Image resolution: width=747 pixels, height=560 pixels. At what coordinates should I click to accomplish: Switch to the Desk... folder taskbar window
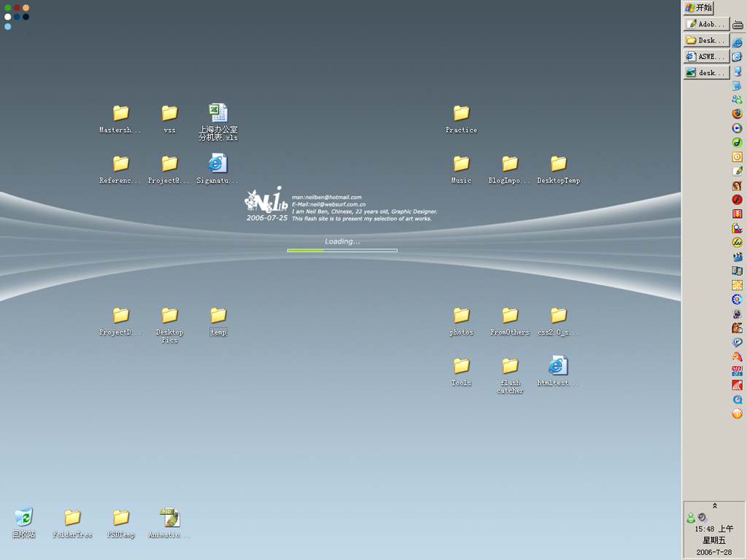[x=706, y=40]
